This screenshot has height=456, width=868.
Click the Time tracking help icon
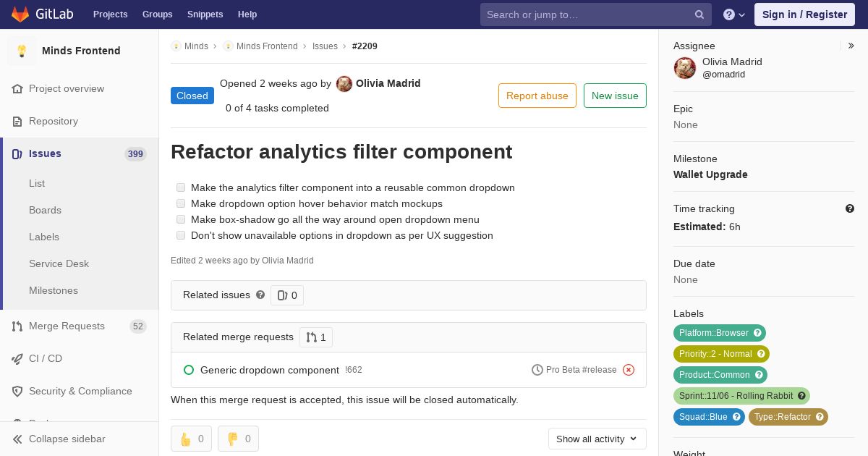point(850,208)
